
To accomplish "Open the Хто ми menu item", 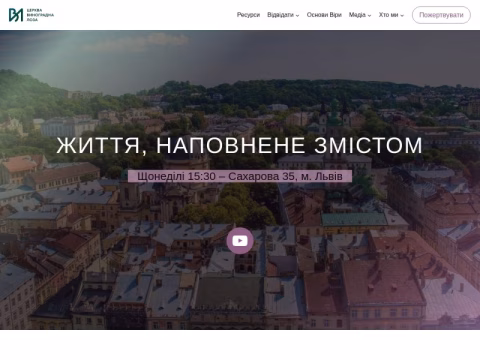I will click(x=388, y=15).
